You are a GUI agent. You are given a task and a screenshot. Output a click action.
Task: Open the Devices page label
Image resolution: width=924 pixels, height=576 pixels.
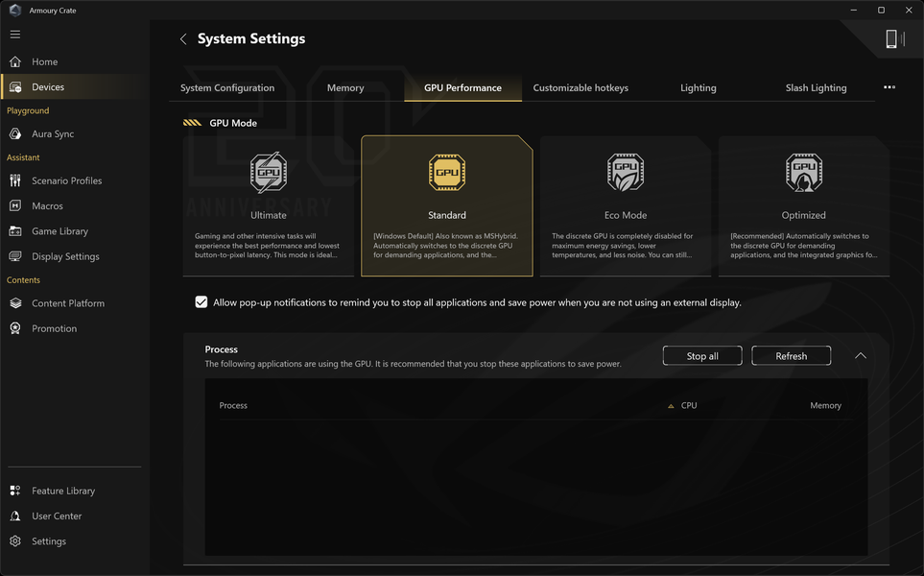(x=48, y=87)
